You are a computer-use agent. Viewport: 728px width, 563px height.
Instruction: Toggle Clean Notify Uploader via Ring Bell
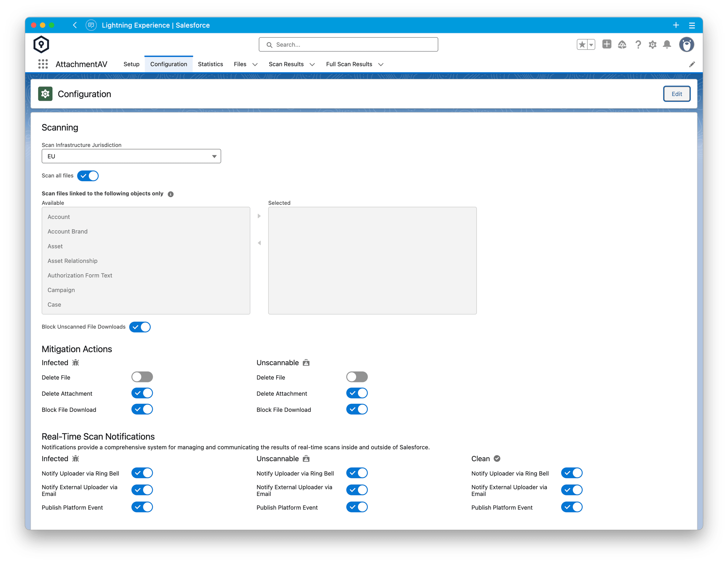coord(572,473)
